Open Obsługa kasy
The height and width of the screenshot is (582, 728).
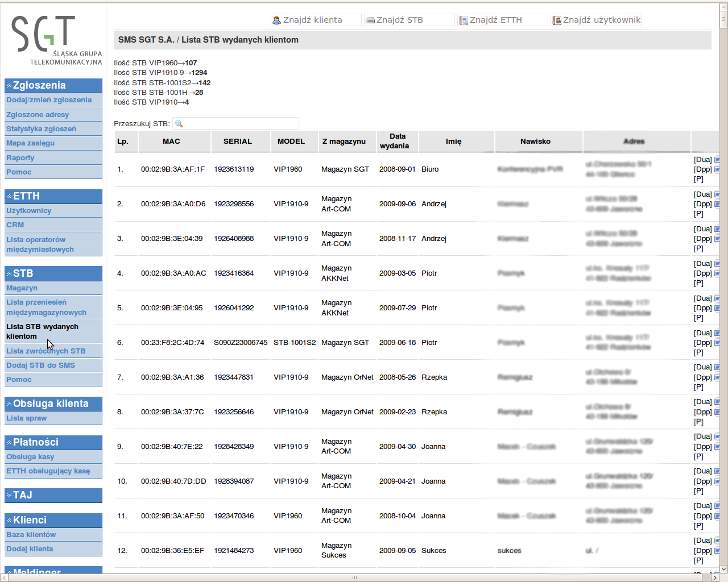[x=53, y=457]
